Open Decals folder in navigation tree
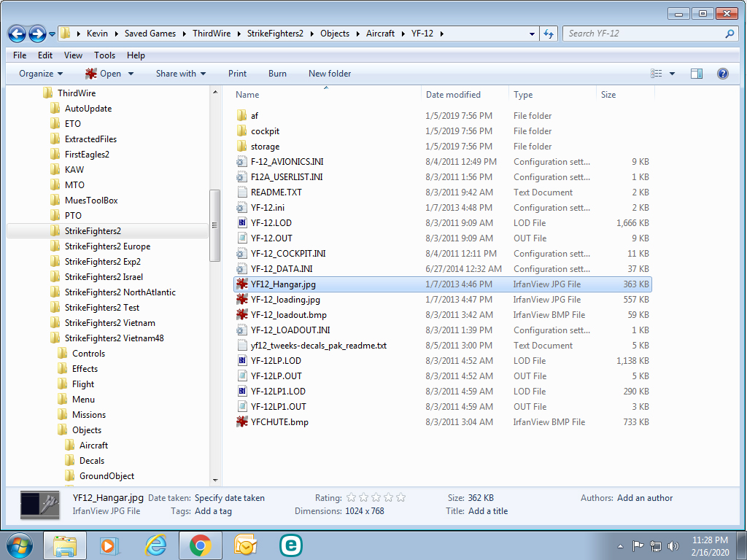 (x=91, y=461)
